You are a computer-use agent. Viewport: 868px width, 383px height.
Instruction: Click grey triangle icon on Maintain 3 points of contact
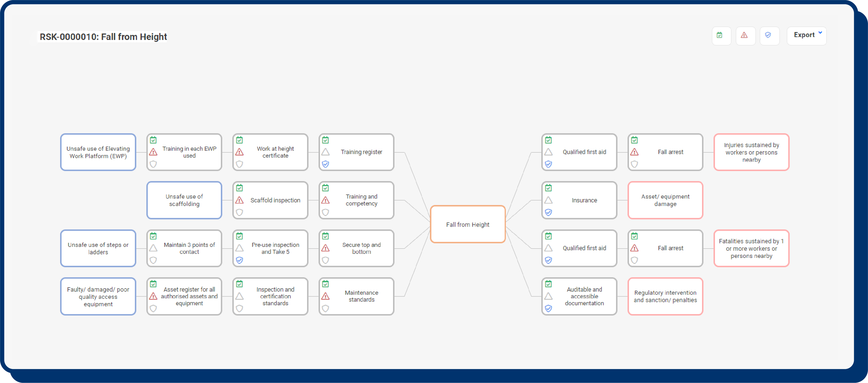pyautogui.click(x=153, y=248)
